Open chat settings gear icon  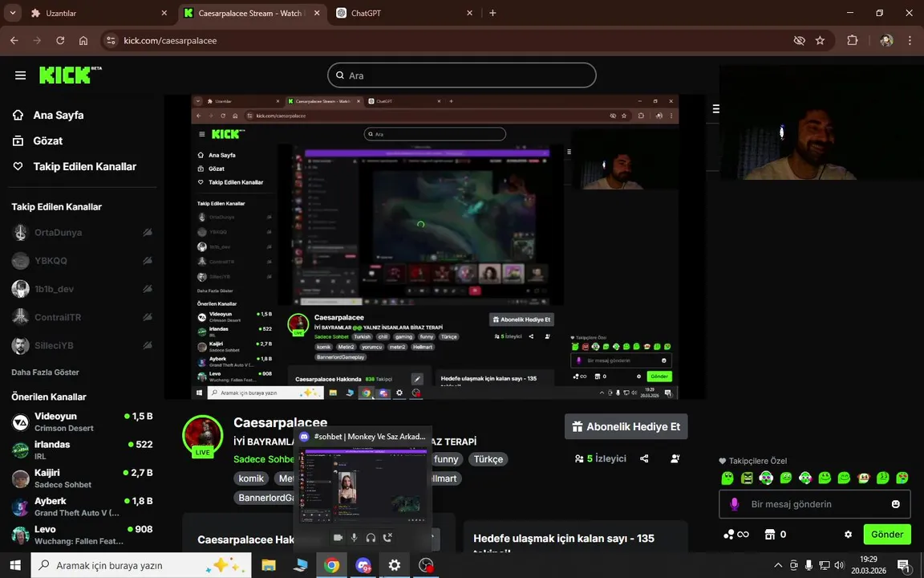848,535
